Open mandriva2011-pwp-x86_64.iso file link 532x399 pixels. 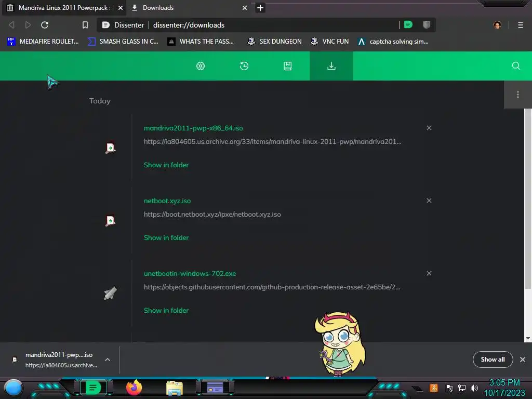coord(193,128)
